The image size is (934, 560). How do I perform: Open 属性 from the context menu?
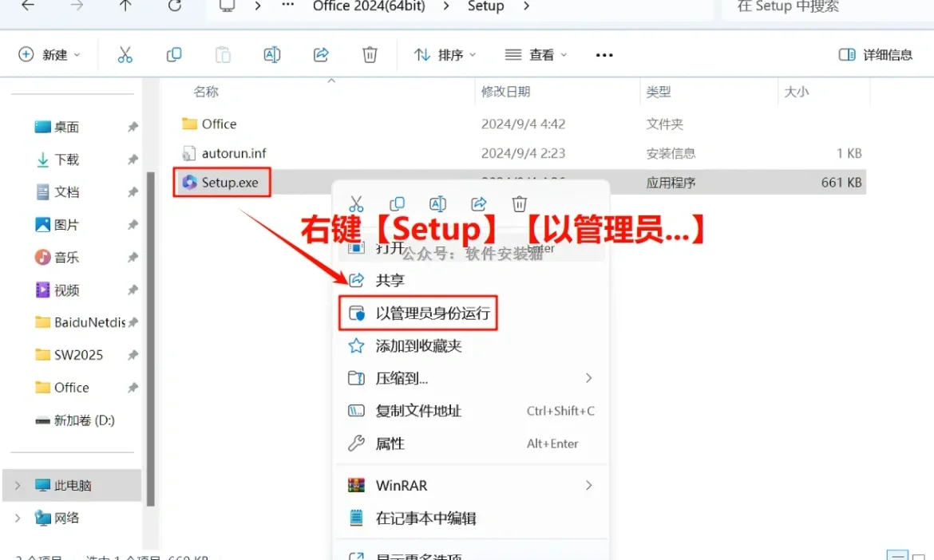[391, 444]
